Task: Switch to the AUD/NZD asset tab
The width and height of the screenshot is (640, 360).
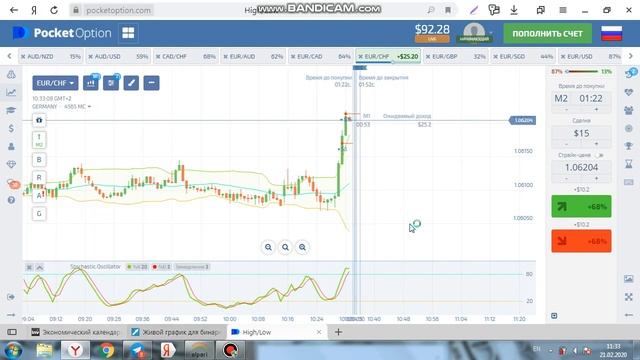Action: click(x=51, y=56)
